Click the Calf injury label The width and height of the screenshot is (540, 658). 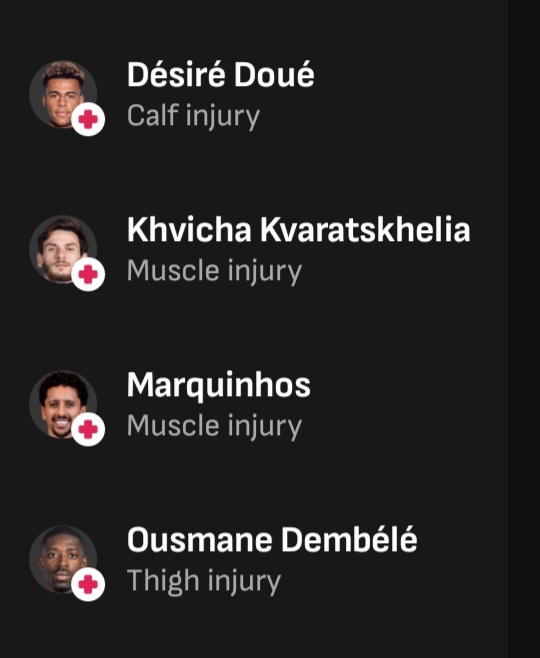coord(193,116)
